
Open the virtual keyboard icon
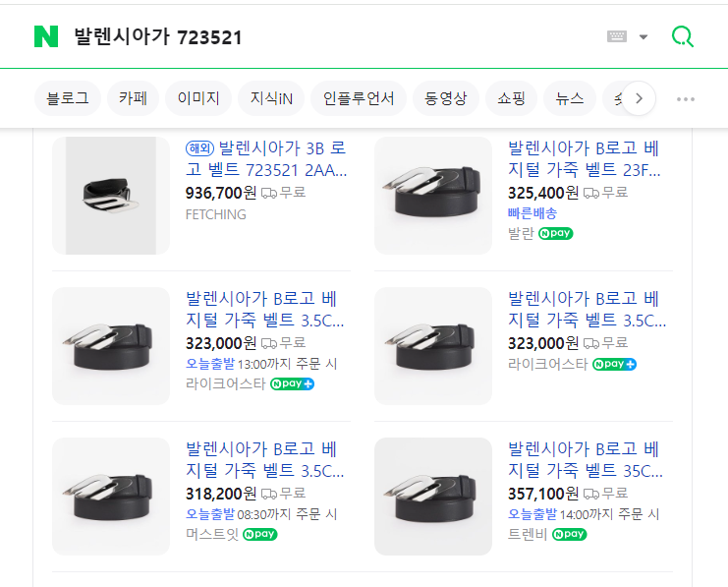pyautogui.click(x=617, y=36)
